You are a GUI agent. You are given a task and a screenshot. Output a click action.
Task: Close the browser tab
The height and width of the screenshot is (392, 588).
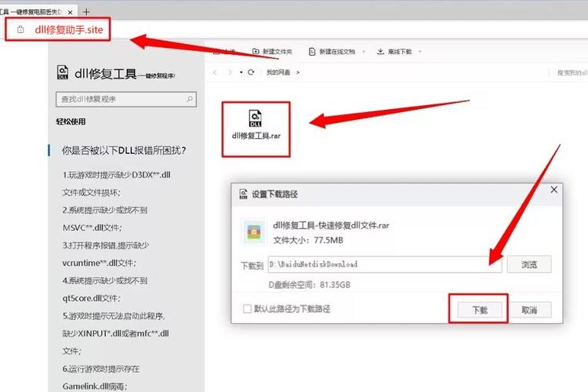pos(70,13)
